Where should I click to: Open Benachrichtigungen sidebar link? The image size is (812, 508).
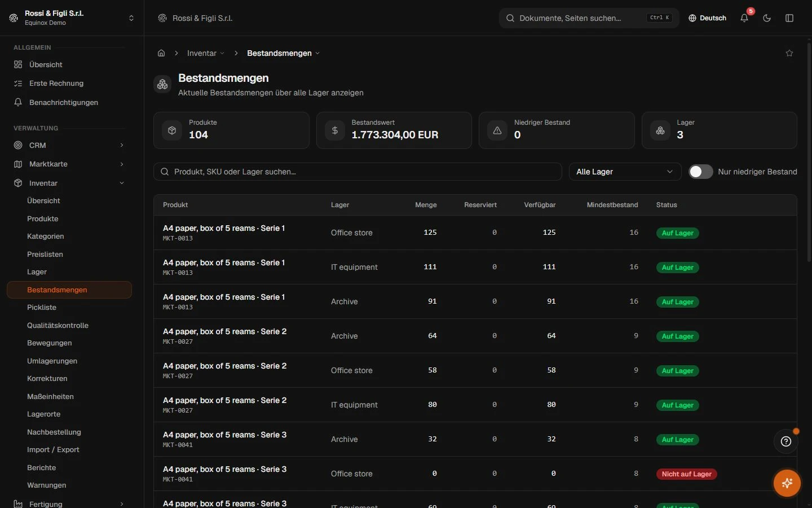[64, 102]
